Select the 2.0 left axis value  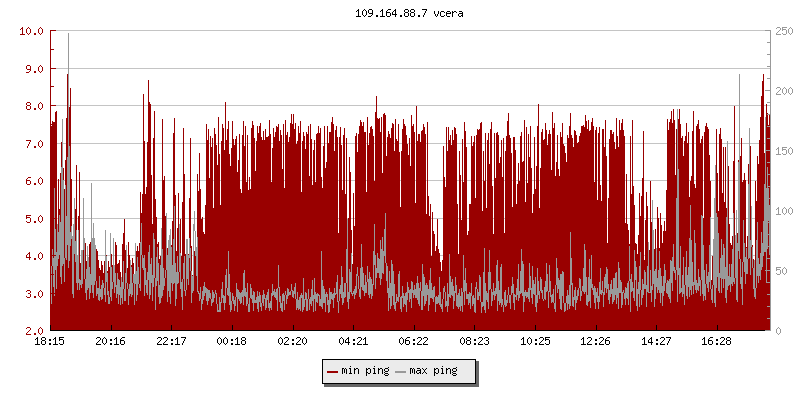click(35, 331)
